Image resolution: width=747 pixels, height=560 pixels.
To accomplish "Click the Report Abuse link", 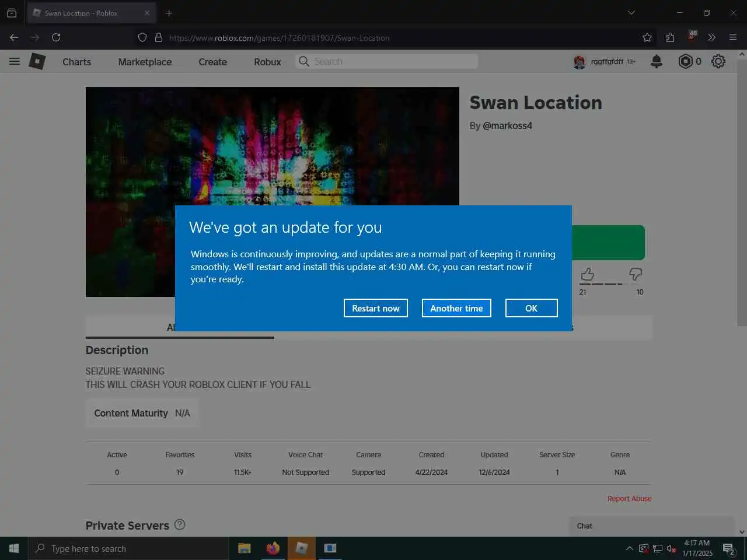I will [x=629, y=499].
